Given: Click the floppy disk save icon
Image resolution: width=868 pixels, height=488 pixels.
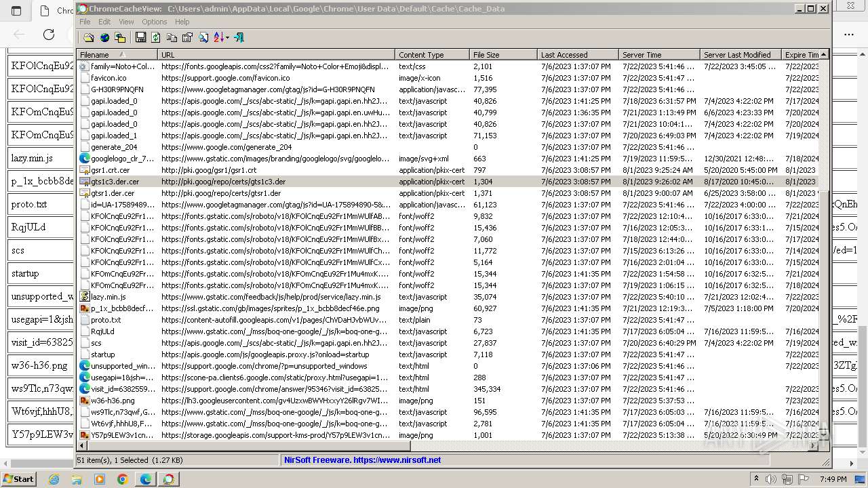Looking at the screenshot, I should [x=141, y=38].
